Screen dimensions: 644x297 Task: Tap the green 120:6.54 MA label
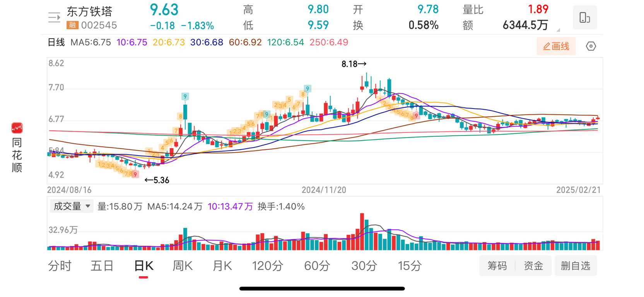pyautogui.click(x=285, y=42)
